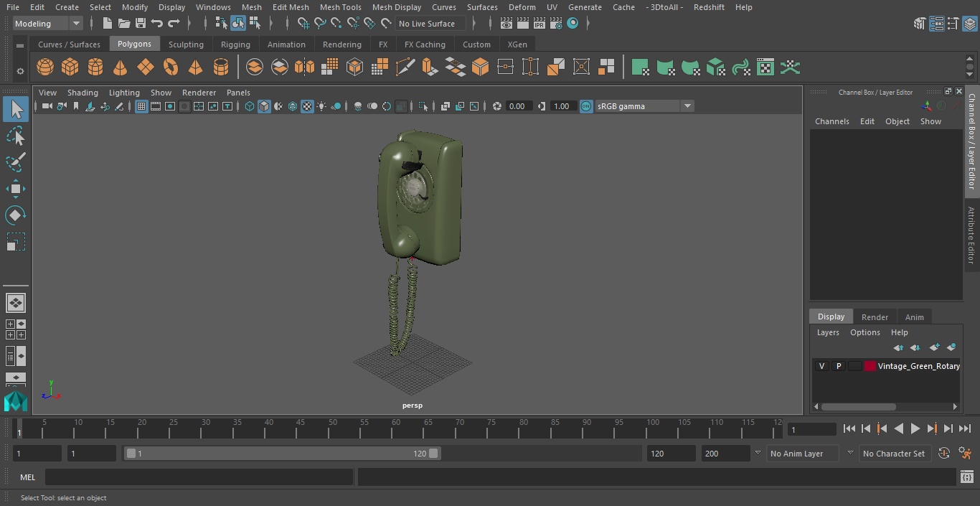Toggle isolate select in viewport toolbar
This screenshot has height=506, width=980.
tap(423, 106)
